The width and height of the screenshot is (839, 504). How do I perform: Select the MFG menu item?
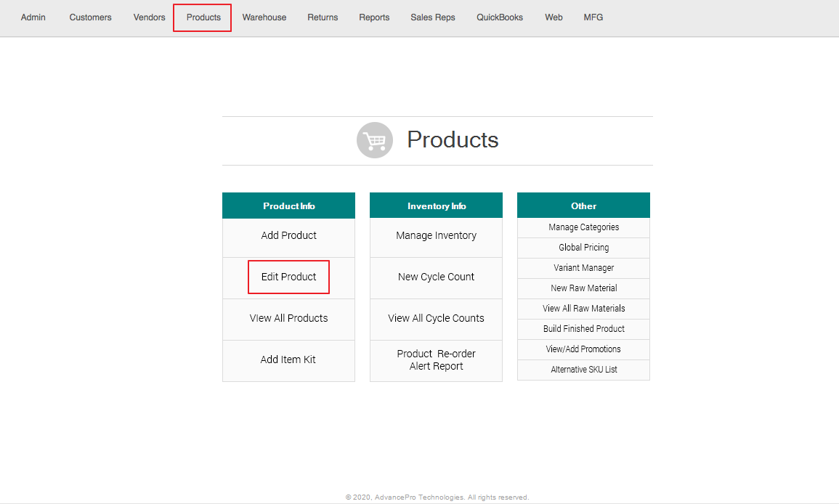tap(593, 17)
